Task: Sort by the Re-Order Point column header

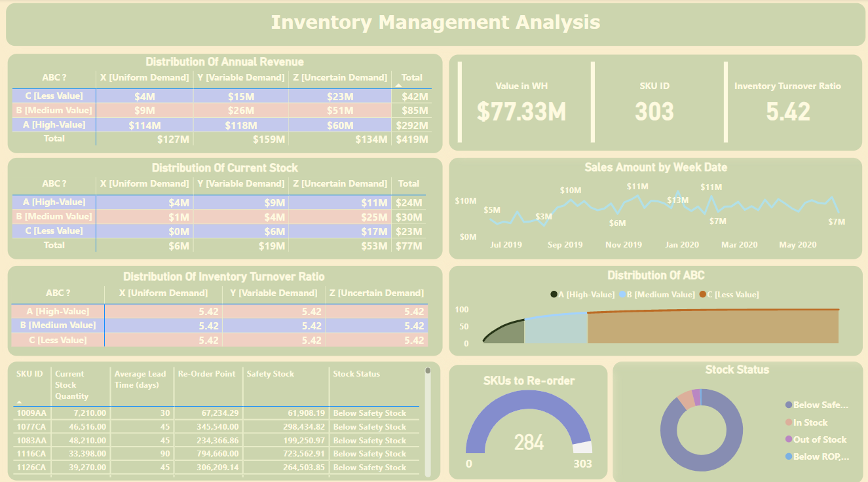Action: (206, 374)
